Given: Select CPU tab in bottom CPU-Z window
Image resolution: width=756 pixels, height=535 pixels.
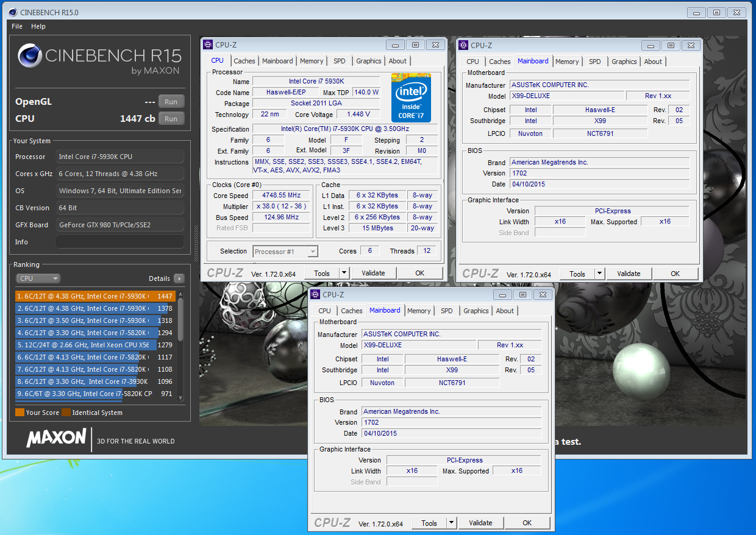Looking at the screenshot, I should (324, 311).
